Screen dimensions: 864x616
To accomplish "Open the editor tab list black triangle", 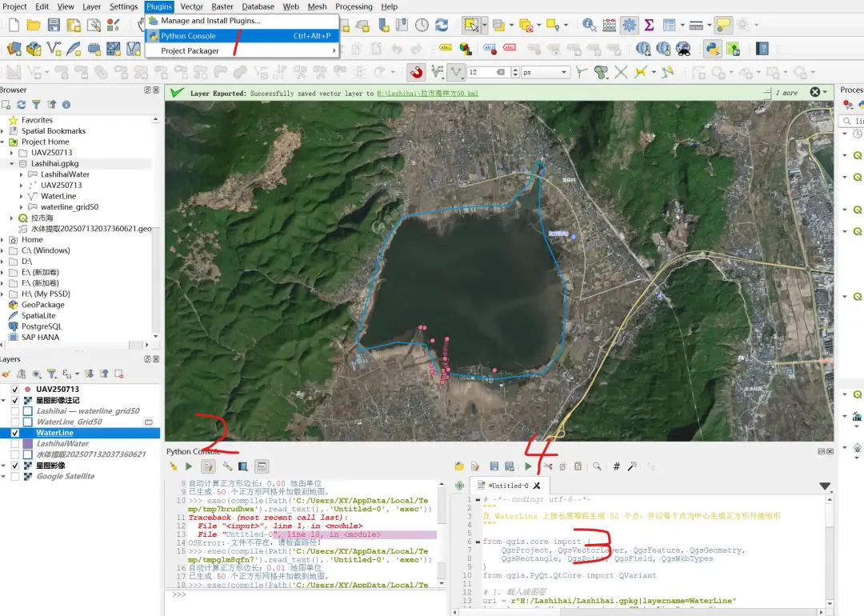I will [824, 486].
